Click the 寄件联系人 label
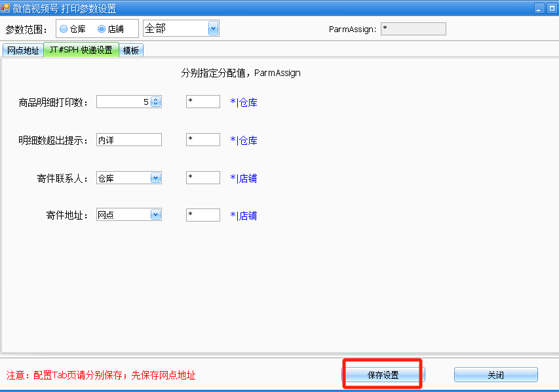Viewport: 559px width, 392px height. pos(62,178)
